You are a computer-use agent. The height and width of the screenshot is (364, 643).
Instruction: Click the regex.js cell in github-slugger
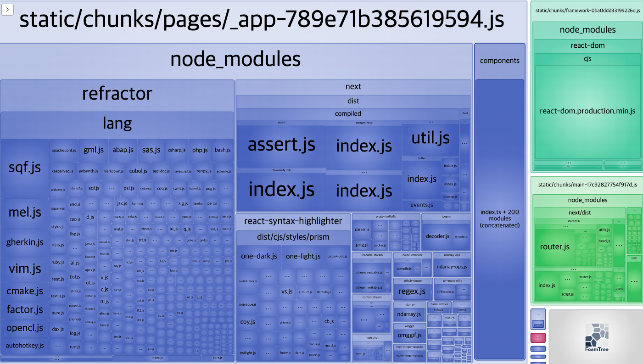point(413,291)
